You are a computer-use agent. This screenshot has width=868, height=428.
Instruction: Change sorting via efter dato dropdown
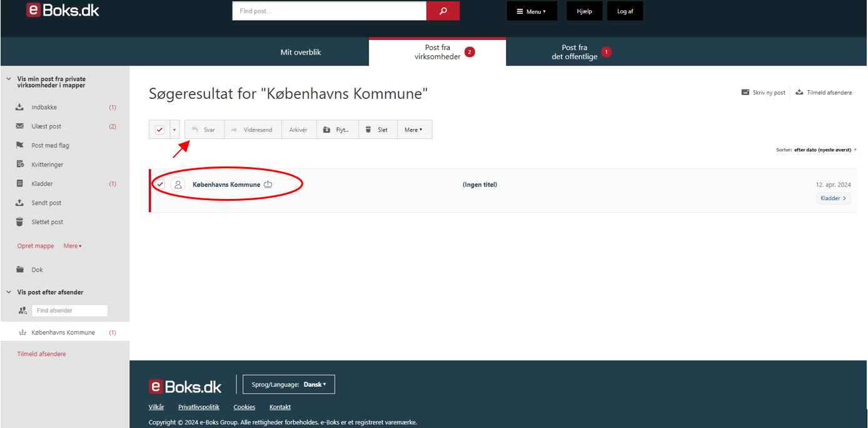[x=825, y=150]
